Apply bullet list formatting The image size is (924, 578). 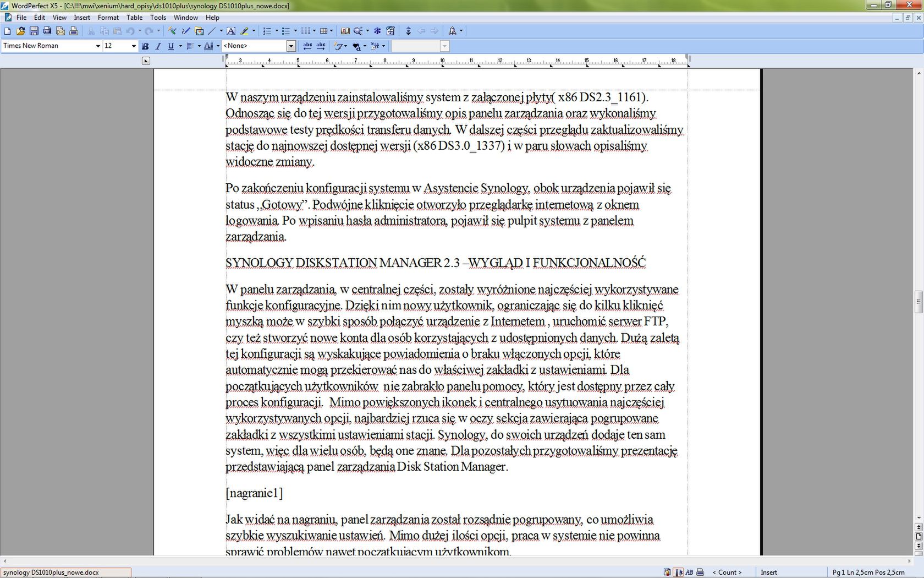[285, 31]
